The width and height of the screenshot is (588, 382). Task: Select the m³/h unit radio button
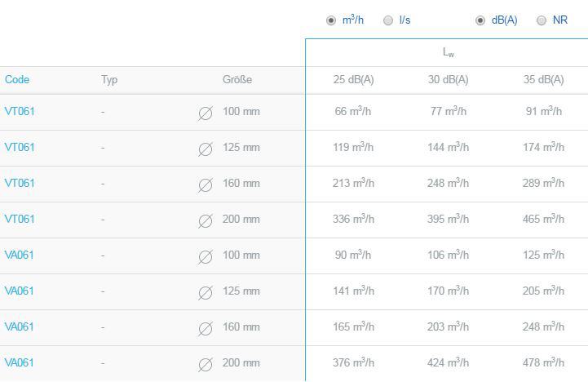(331, 20)
